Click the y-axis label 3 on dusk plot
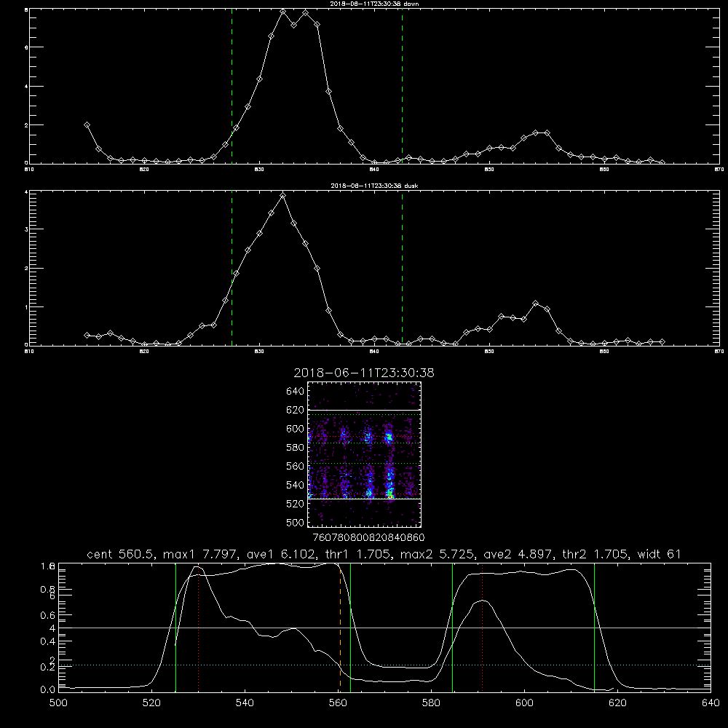Screen dimensions: 728x728 click(x=26, y=229)
